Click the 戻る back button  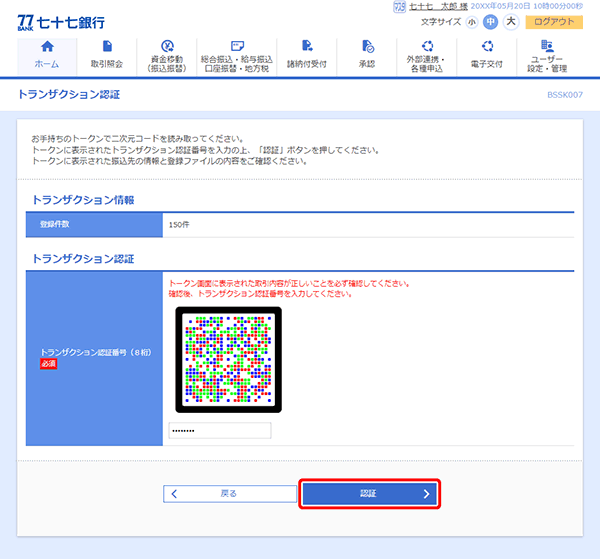(230, 494)
